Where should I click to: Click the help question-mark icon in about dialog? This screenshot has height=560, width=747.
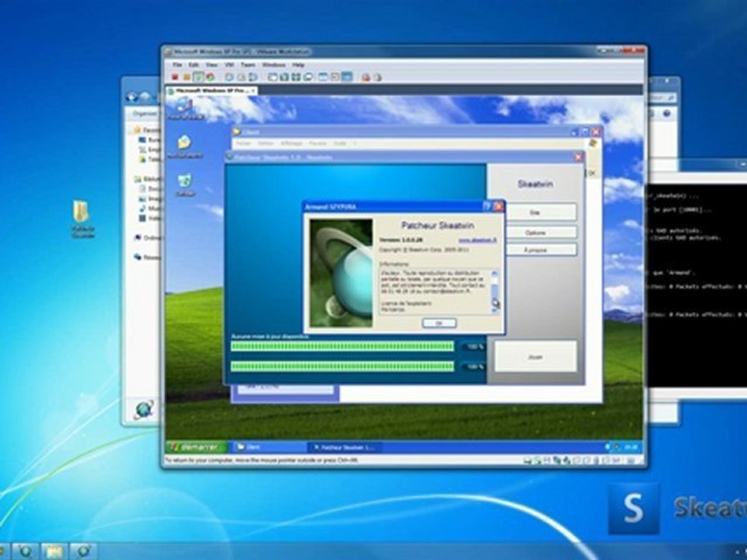point(486,206)
